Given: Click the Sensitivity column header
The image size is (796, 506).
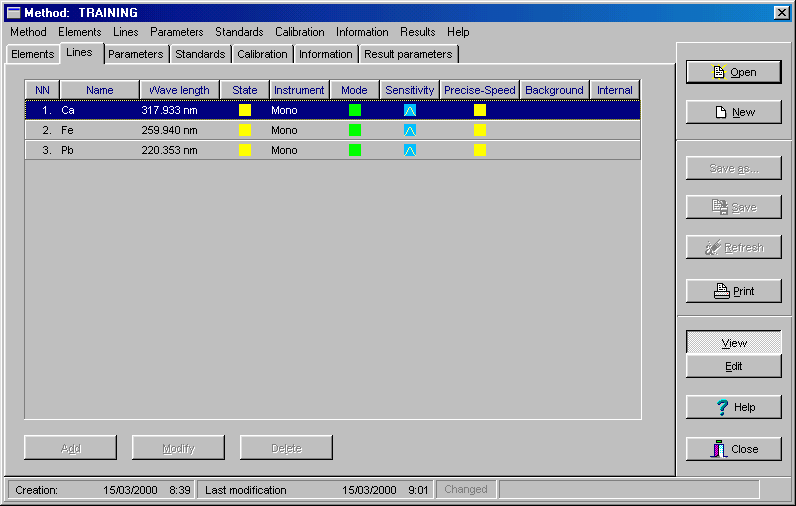Looking at the screenshot, I should (410, 90).
